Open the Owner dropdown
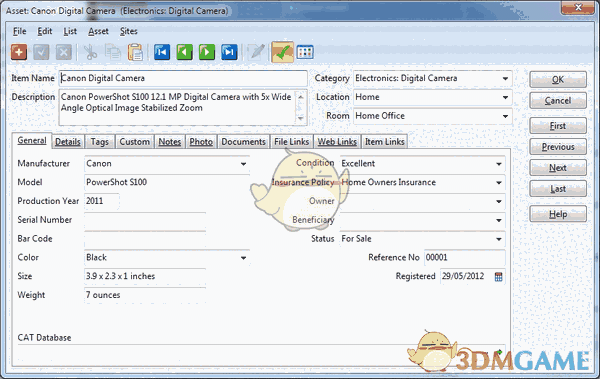 [499, 201]
